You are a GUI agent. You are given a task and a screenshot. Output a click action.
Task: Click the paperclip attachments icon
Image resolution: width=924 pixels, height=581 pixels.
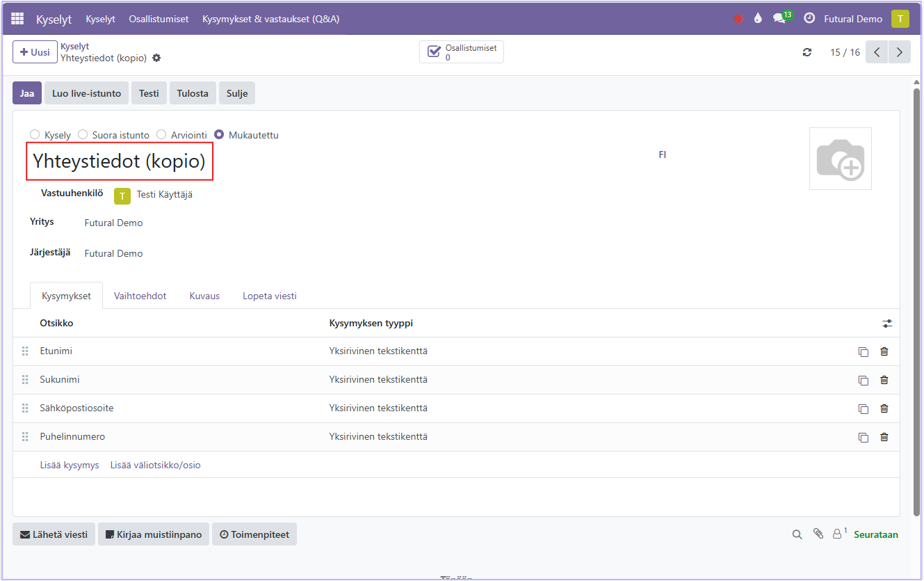818,534
